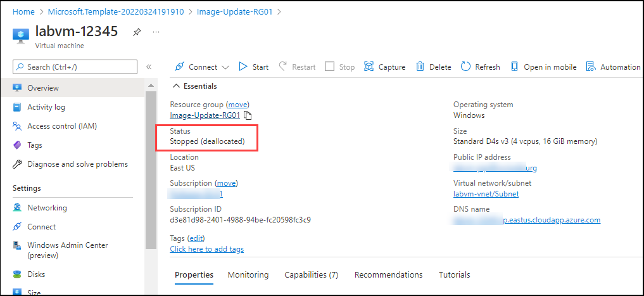Open the eastus.cloudapp.azure.com DNS link
Image resolution: width=644 pixels, height=296 pixels.
click(x=527, y=220)
